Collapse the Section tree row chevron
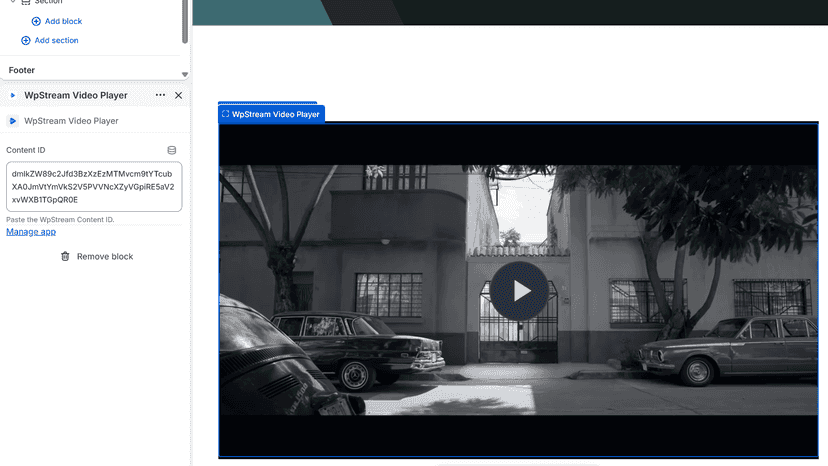828x466 pixels. (13, 2)
